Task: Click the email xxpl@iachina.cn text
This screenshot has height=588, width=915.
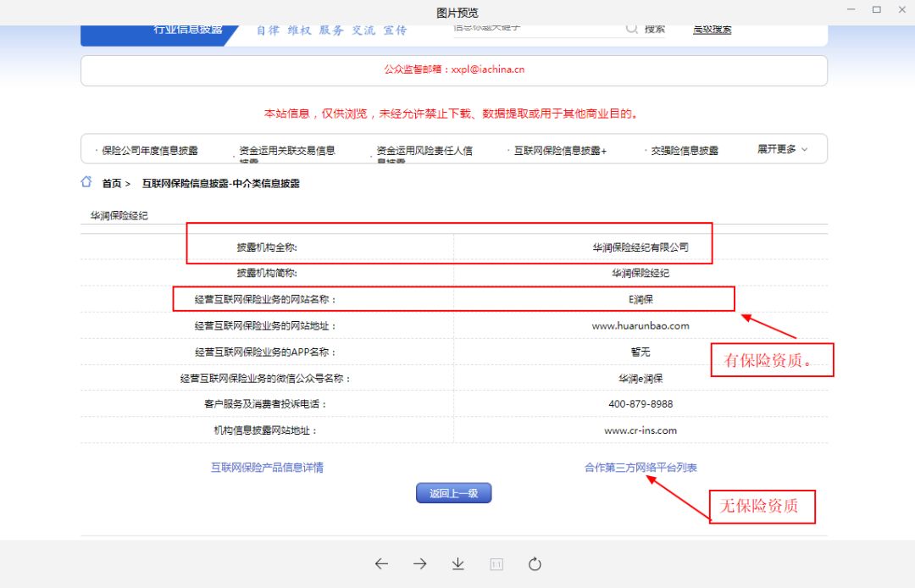Action: [x=488, y=69]
